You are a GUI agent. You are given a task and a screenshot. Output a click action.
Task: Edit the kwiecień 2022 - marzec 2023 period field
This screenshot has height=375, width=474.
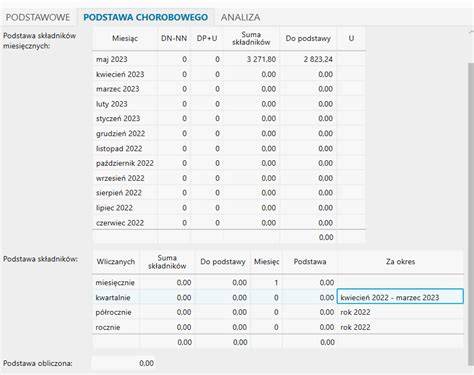click(400, 296)
